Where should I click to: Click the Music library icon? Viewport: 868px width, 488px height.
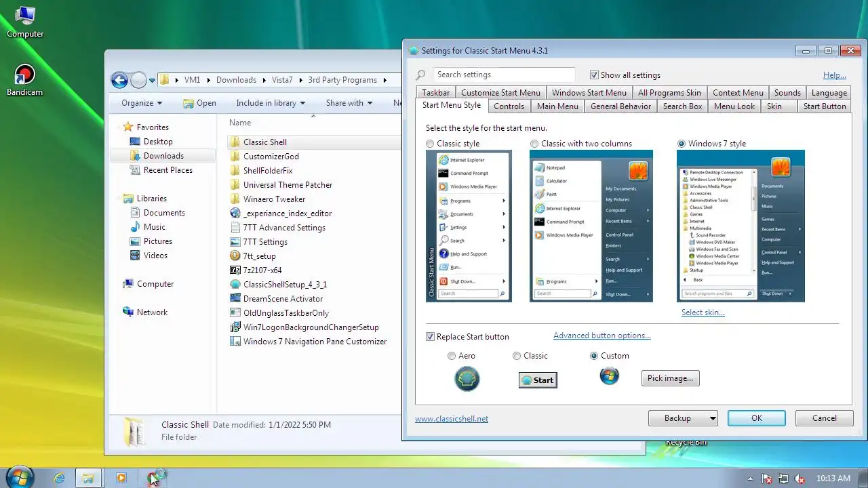click(135, 226)
